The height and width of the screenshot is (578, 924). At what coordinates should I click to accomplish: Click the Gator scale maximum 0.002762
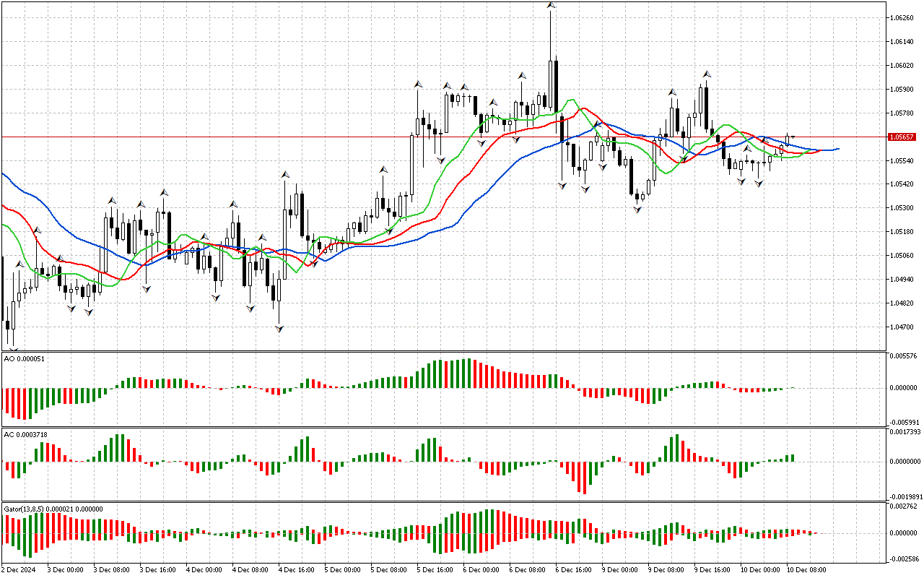pos(903,507)
